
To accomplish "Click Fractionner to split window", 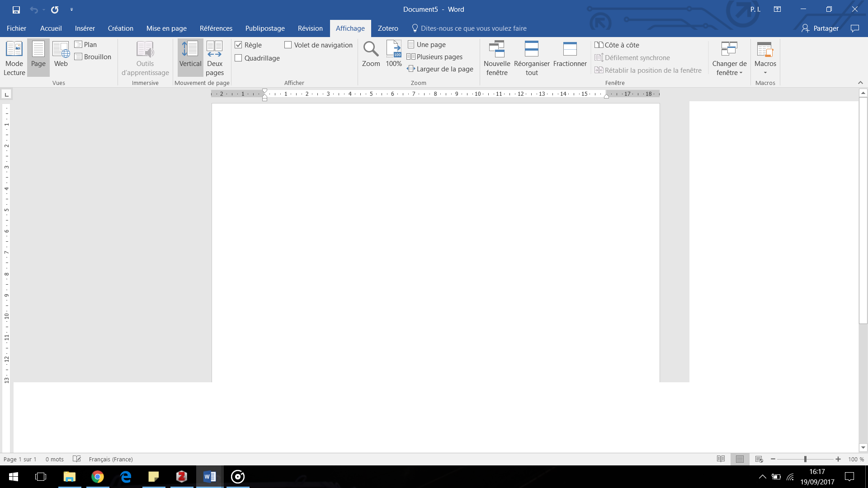I will tap(570, 54).
